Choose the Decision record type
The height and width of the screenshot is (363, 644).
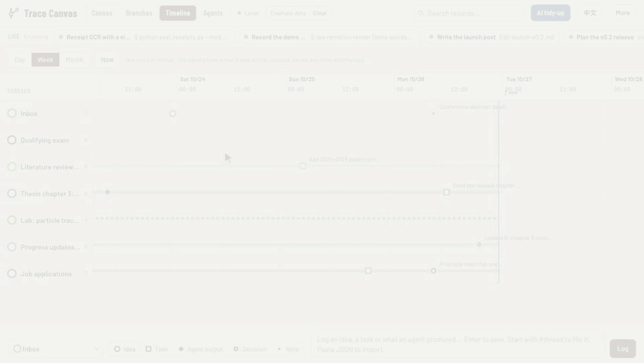pyautogui.click(x=250, y=349)
